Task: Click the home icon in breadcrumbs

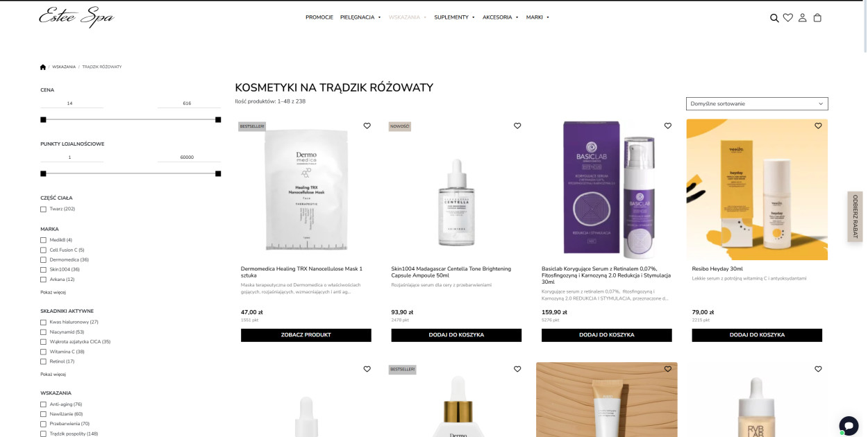Action: point(43,67)
